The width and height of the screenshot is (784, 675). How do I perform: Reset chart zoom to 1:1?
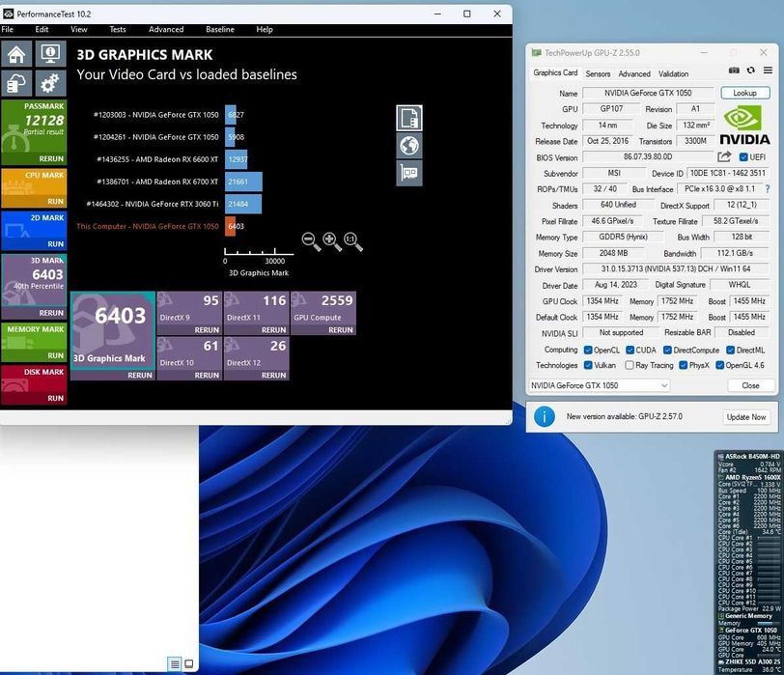pos(352,241)
